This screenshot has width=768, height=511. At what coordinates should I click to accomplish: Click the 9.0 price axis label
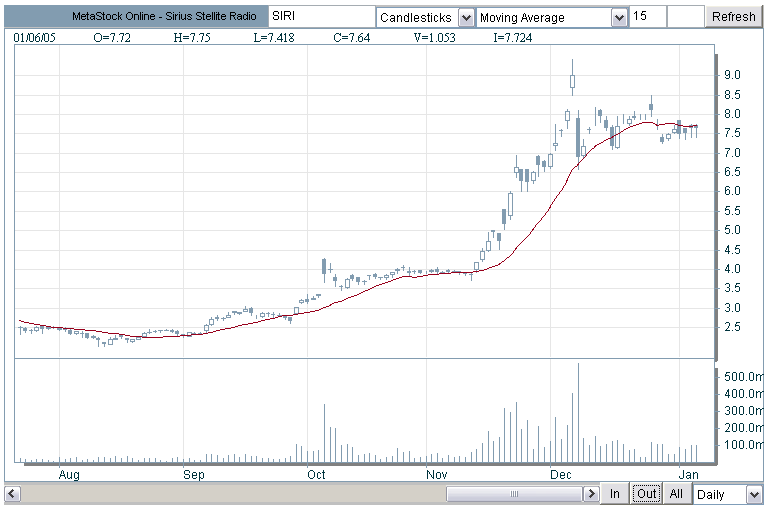click(x=732, y=75)
